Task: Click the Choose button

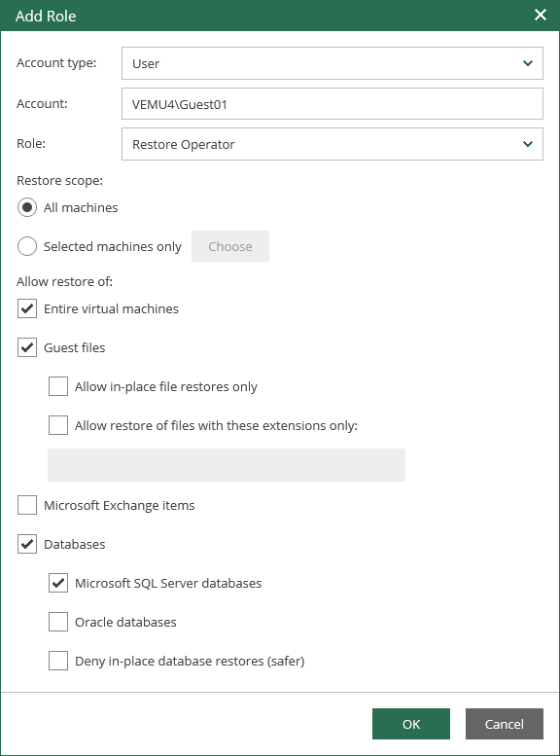Action: pyautogui.click(x=230, y=246)
